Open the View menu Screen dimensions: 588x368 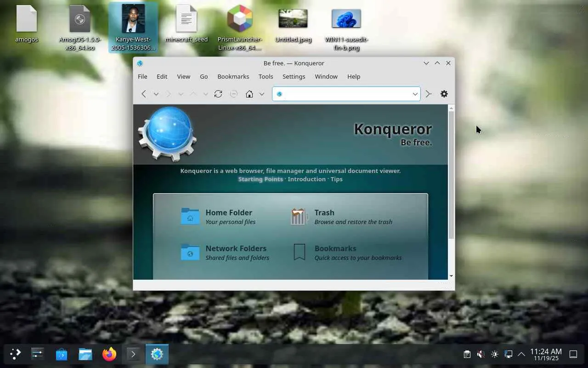point(183,77)
